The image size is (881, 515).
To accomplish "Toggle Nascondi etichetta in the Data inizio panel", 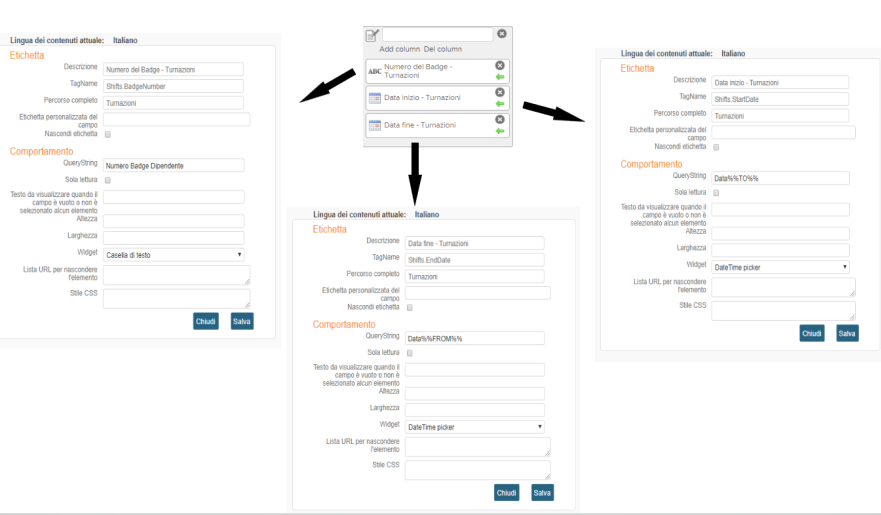I will (x=716, y=147).
